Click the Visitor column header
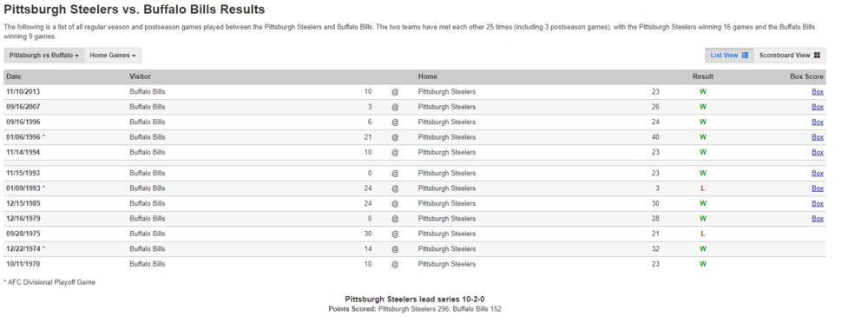Screen dimensions: 868x317 (x=140, y=77)
